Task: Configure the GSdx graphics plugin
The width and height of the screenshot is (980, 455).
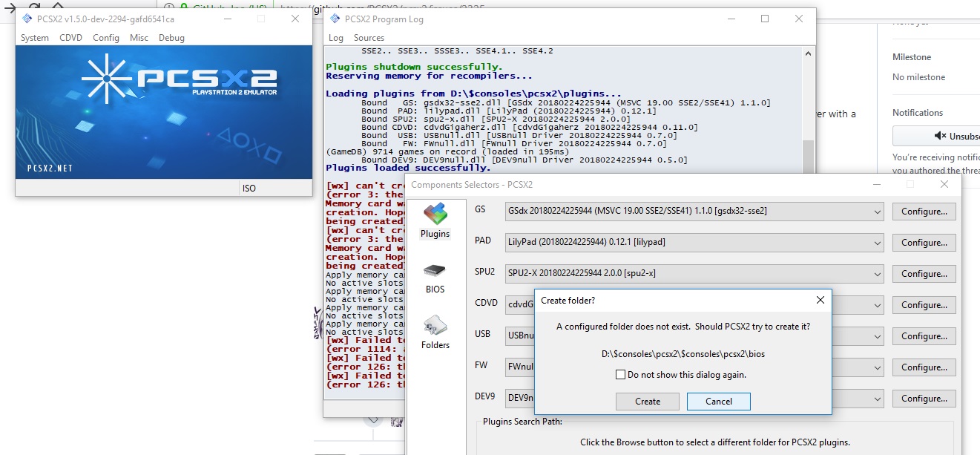Action: pyautogui.click(x=924, y=211)
